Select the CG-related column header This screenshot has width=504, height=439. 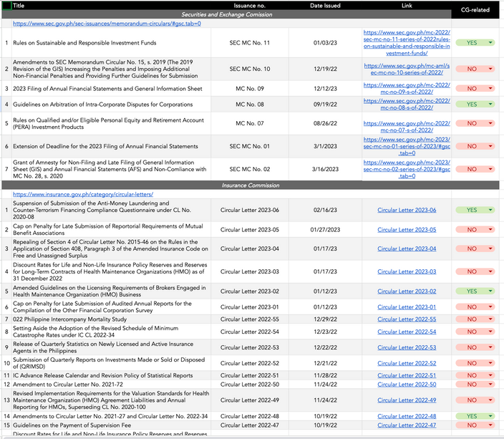(475, 10)
